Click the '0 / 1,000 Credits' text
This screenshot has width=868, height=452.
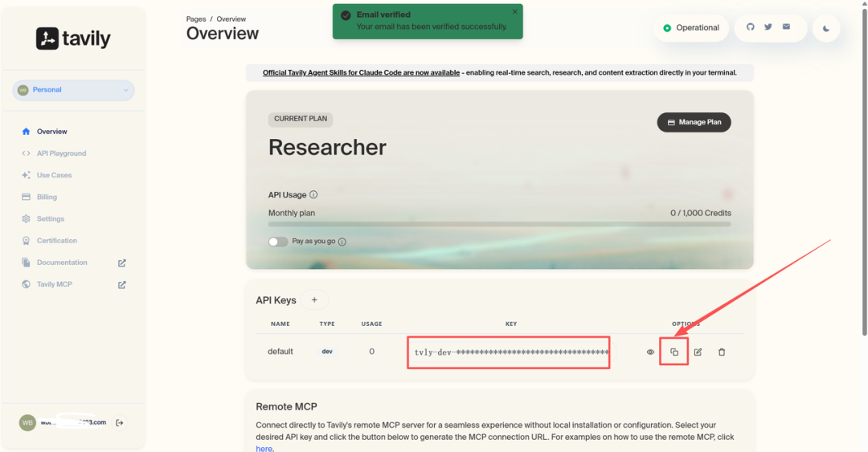point(700,213)
